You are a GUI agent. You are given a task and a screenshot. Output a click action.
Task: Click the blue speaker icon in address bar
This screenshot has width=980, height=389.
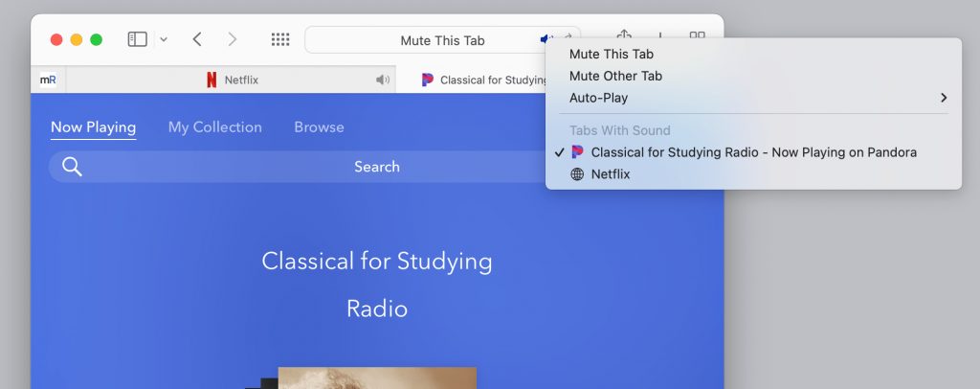pyautogui.click(x=544, y=39)
